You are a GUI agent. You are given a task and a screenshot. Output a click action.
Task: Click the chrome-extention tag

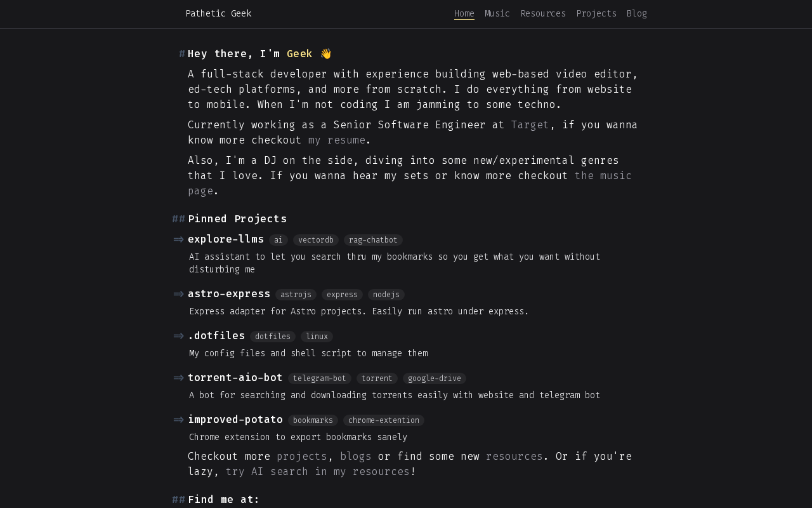click(x=384, y=420)
